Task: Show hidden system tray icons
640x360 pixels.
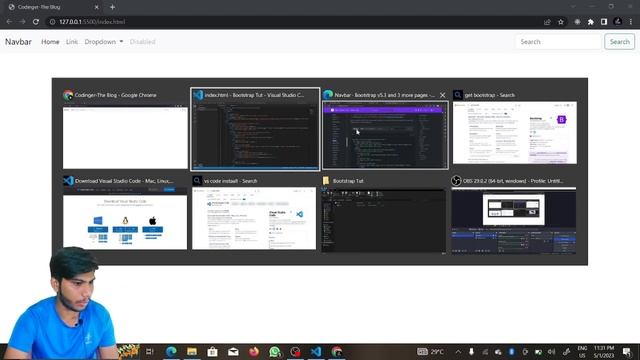Action: (458, 351)
